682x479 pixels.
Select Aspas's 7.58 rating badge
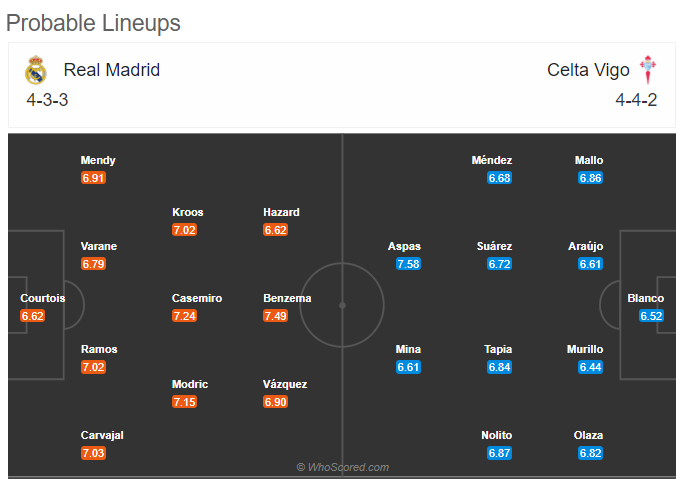click(408, 264)
